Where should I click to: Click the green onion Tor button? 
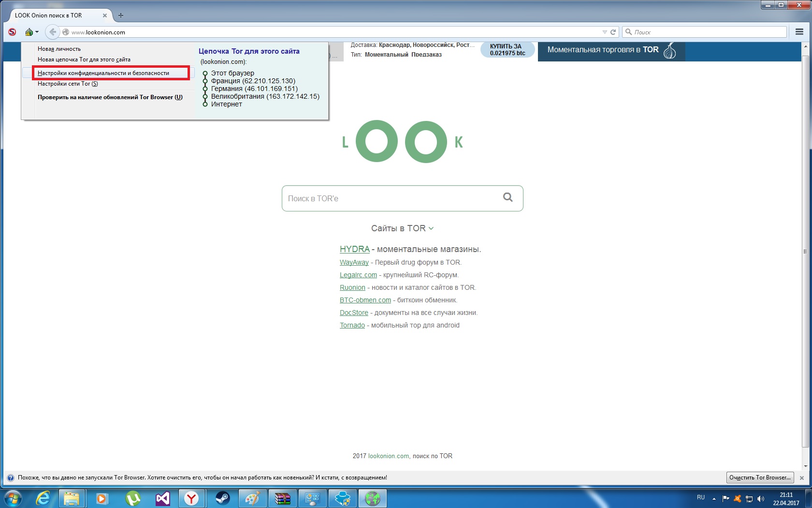[29, 32]
